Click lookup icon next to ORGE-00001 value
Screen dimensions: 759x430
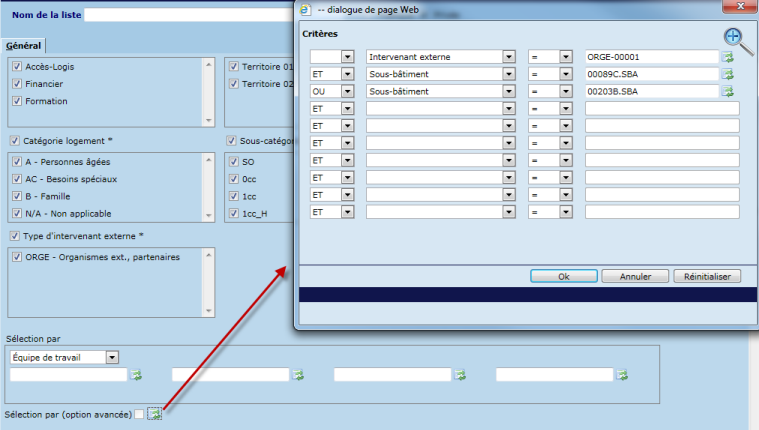728,57
